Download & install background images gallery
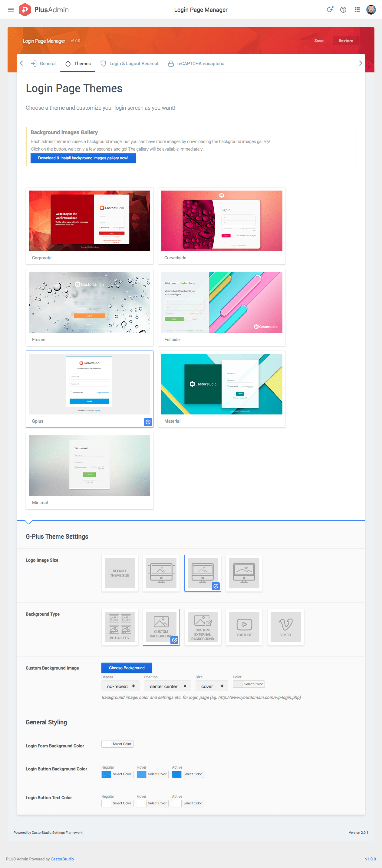Screen dimensions: 382x868 [83, 158]
